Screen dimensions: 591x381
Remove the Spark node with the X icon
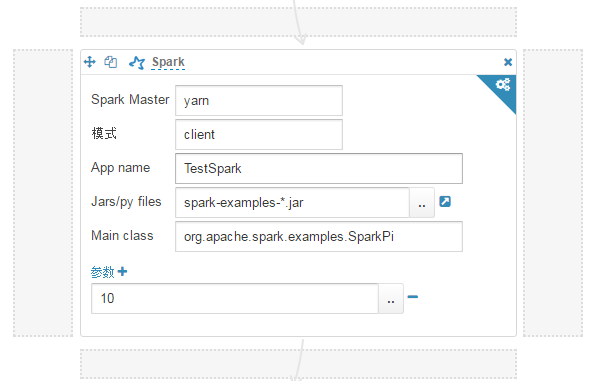tap(508, 62)
